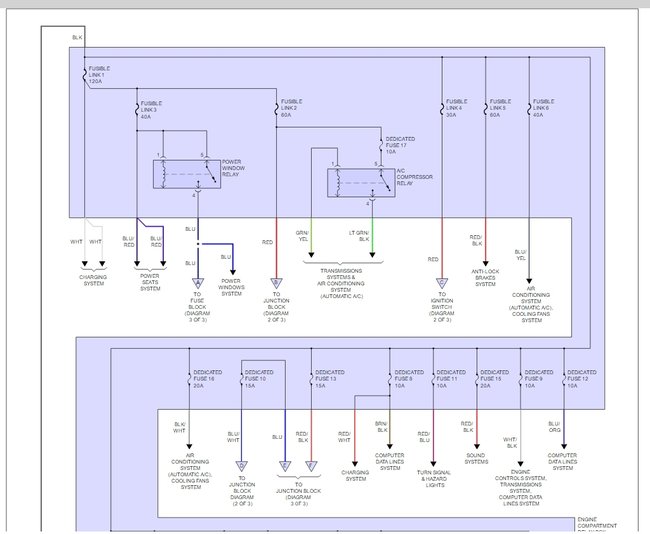The height and width of the screenshot is (534, 650).
Task: Click the "ENGINE COMPARTMENT" label at bottom right
Action: (597, 522)
